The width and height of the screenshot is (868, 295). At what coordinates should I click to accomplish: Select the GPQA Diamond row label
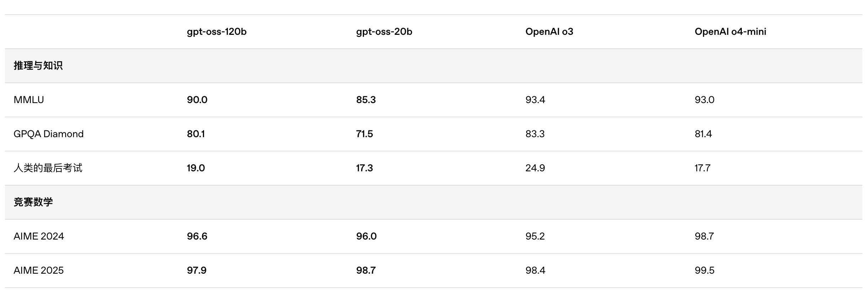point(48,134)
